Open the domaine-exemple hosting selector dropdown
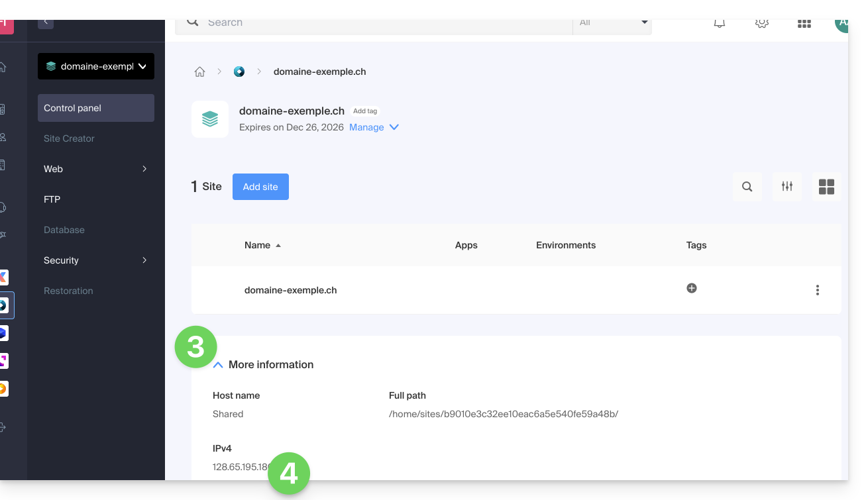The width and height of the screenshot is (868, 500). click(96, 66)
